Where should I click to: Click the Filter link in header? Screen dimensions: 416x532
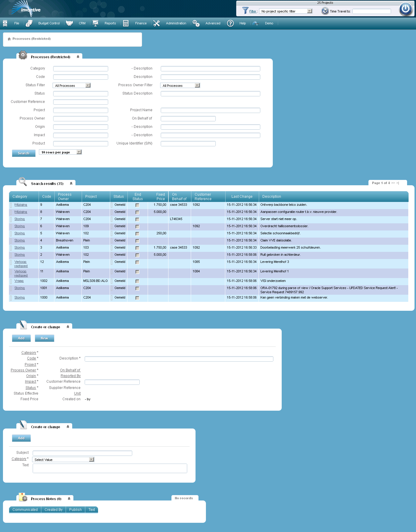[x=253, y=11]
